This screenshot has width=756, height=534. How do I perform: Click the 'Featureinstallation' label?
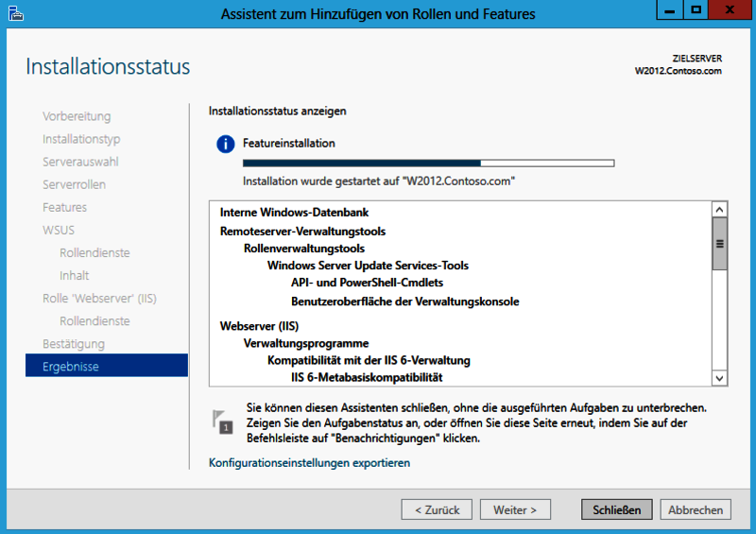(x=289, y=144)
